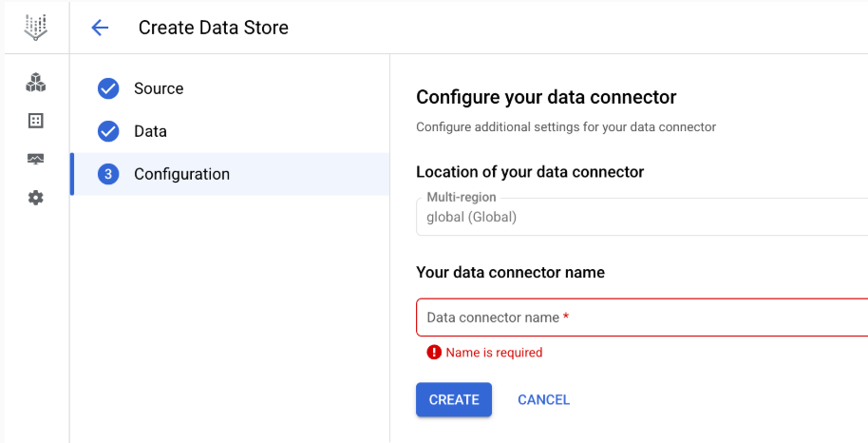Click the checkmark icon beside Source

pos(108,88)
